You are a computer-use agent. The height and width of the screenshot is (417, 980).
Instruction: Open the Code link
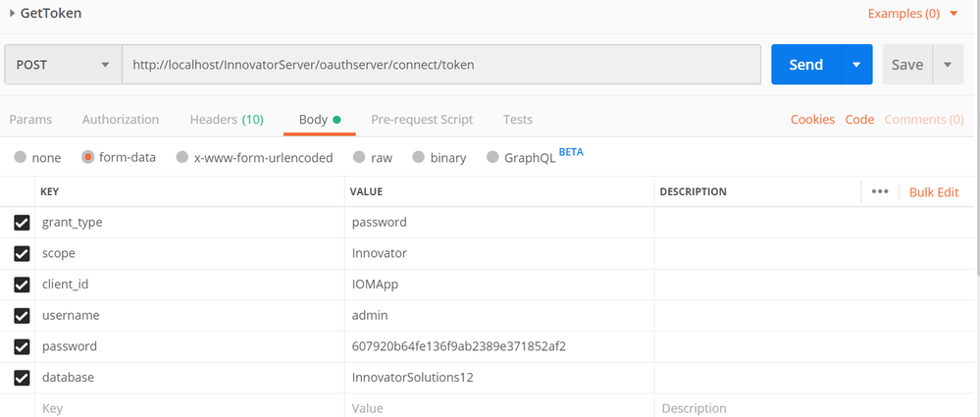pyautogui.click(x=859, y=120)
